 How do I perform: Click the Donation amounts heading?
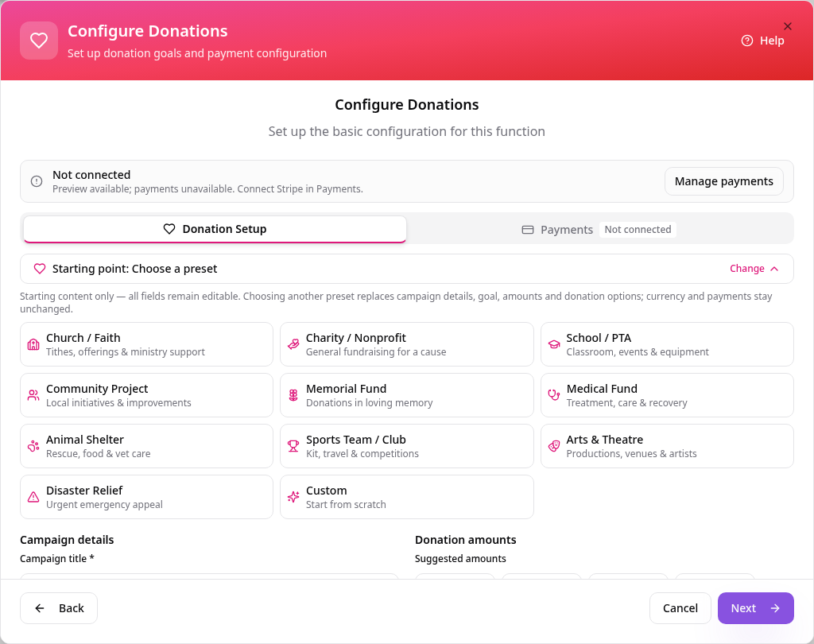point(465,540)
